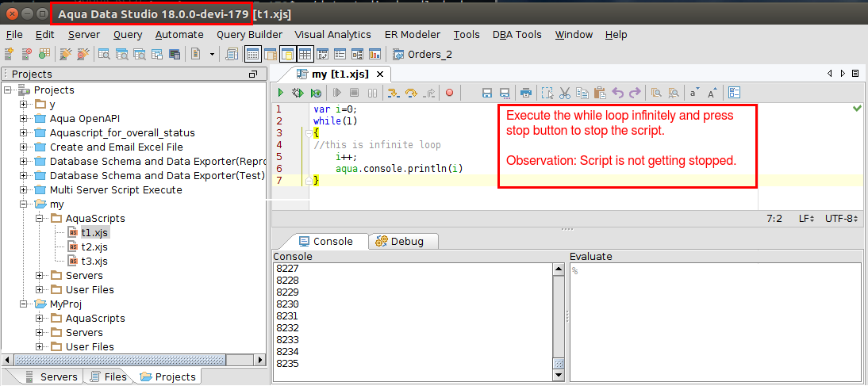The width and height of the screenshot is (868, 386).
Task: Click the execute icon with the globe
Action: point(316,93)
